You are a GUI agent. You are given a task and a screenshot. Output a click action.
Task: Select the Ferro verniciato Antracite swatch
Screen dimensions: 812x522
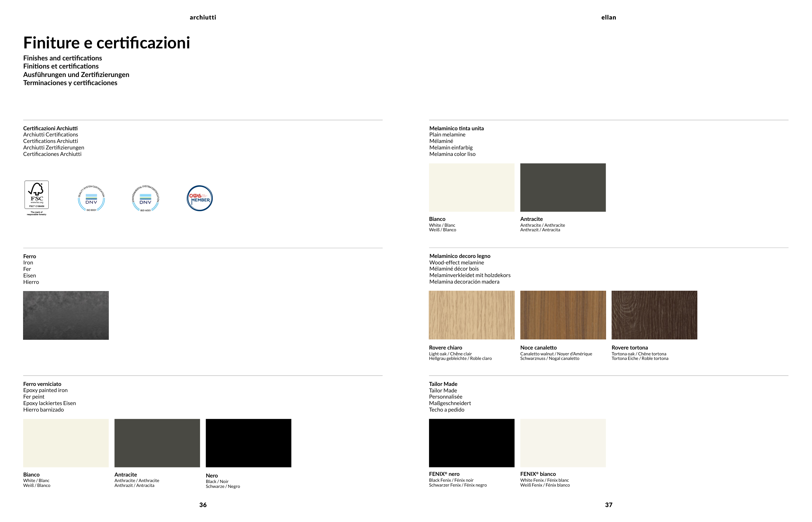157,443
